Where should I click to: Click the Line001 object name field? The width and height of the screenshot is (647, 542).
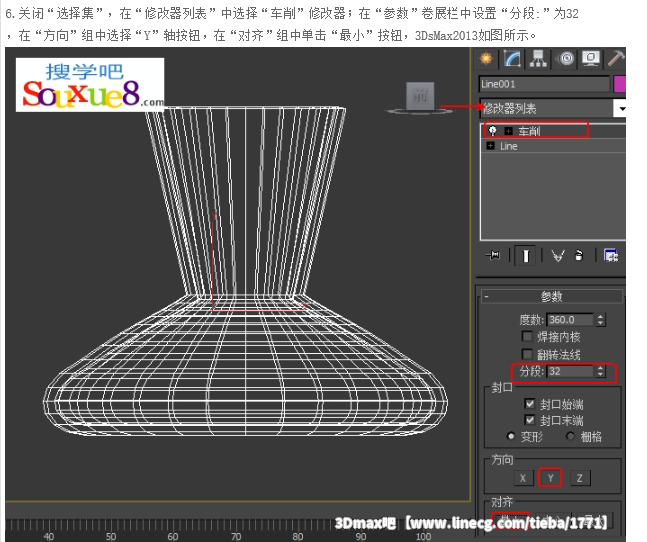[x=544, y=84]
